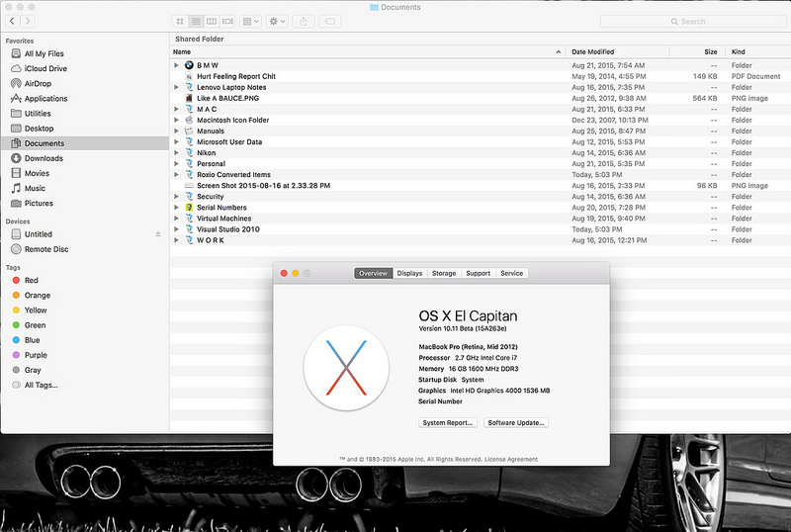The height and width of the screenshot is (532, 791).
Task: Select Documents in sidebar
Action: 44,143
